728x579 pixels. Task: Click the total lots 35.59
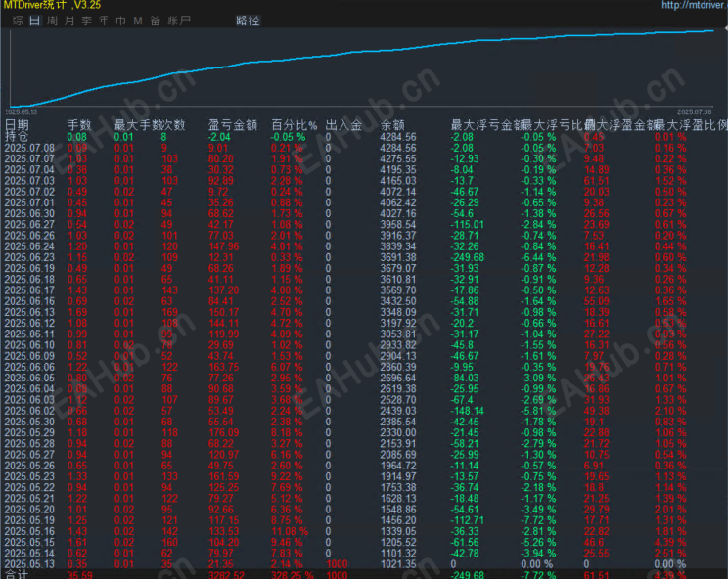pos(80,574)
